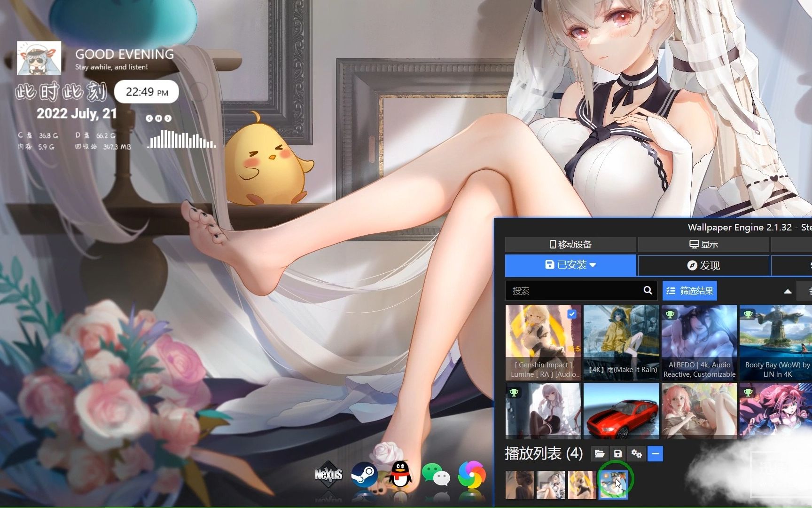Open playlist settings with the gears icon

(x=637, y=453)
